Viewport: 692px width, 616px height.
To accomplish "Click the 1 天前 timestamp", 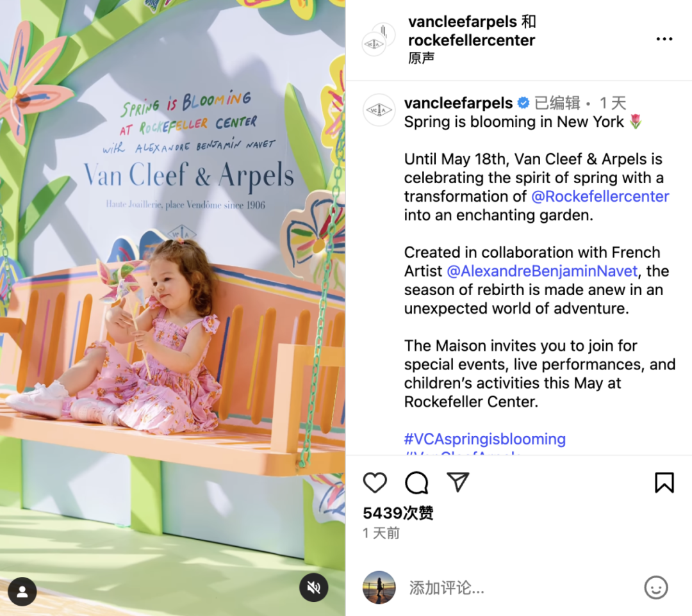I will click(x=381, y=533).
